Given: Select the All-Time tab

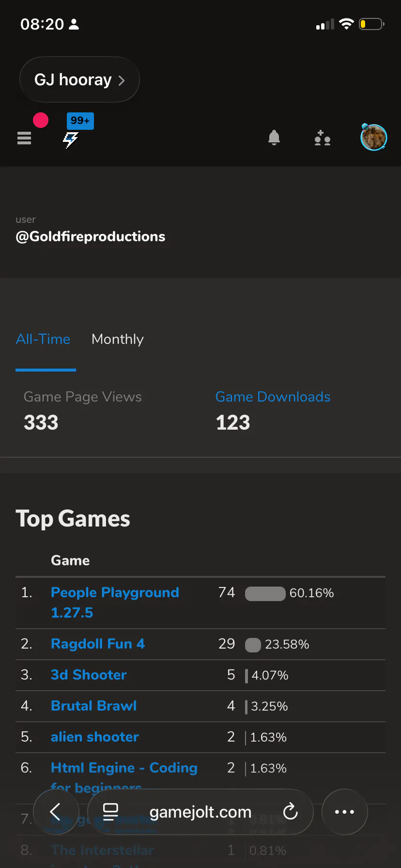Looking at the screenshot, I should [x=43, y=339].
